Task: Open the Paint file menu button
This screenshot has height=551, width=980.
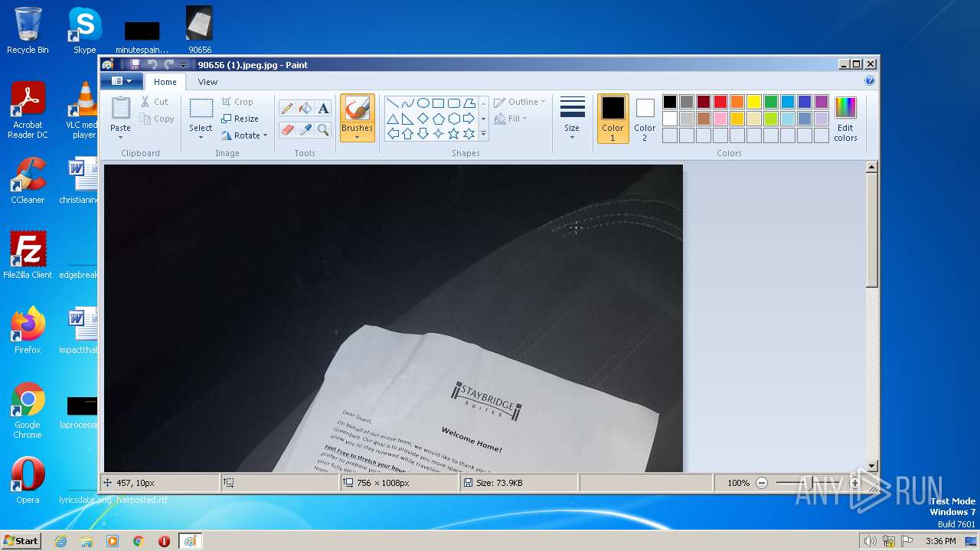Action: tap(122, 81)
